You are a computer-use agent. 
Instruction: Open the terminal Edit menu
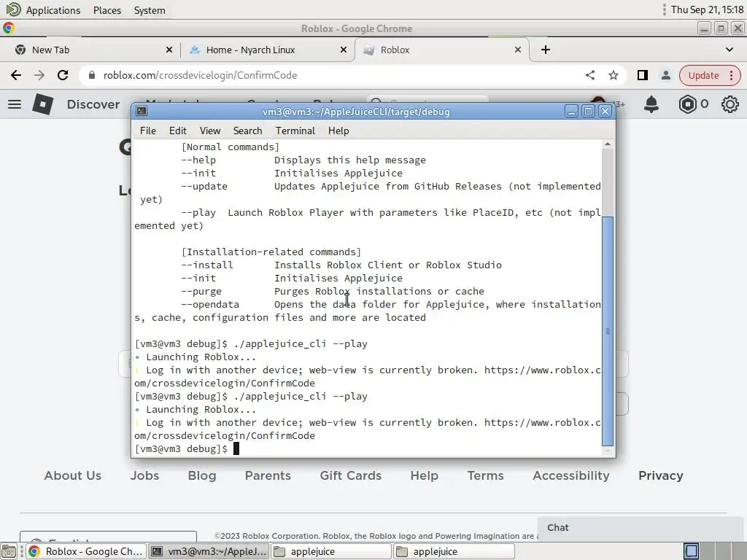178,131
